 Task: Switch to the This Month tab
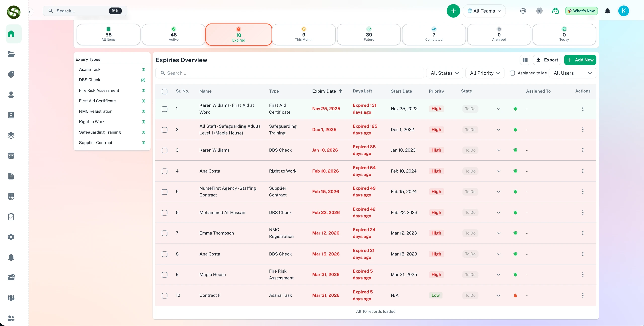pyautogui.click(x=304, y=34)
